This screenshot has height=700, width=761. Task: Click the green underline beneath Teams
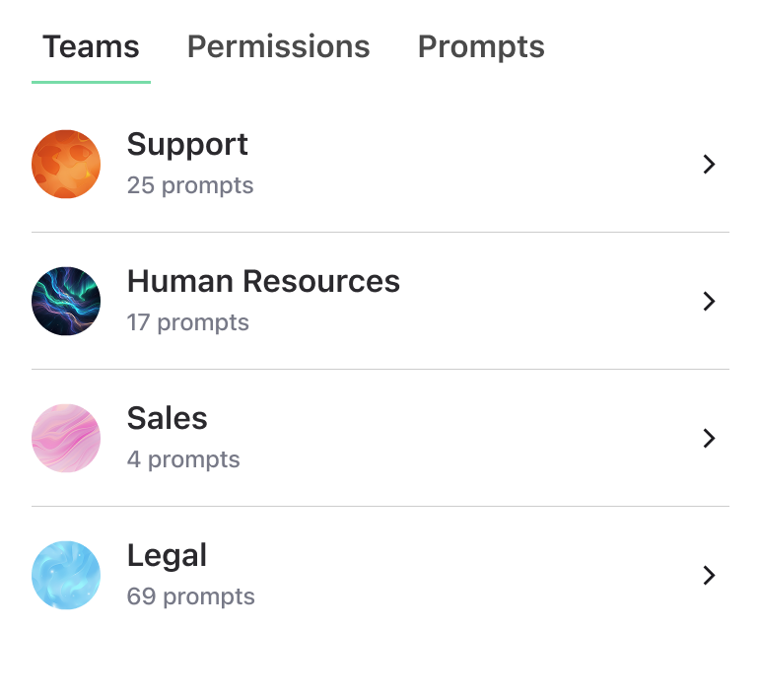[91, 82]
